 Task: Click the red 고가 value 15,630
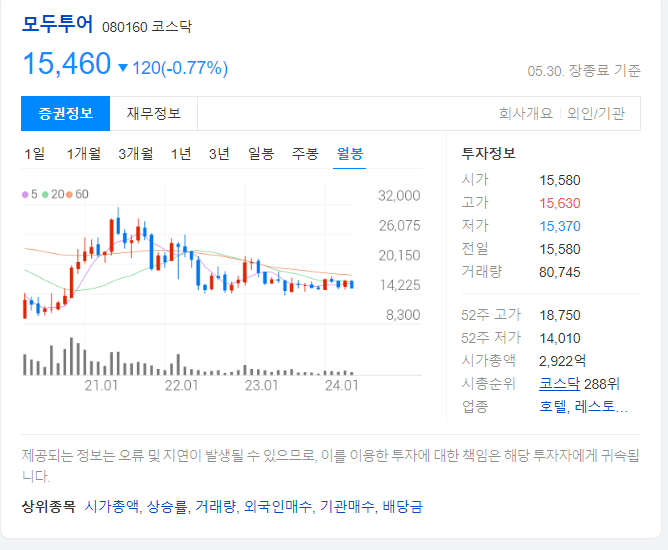click(560, 203)
